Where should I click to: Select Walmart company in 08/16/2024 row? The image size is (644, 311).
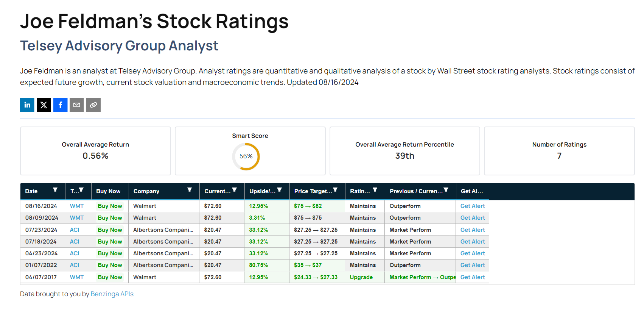pos(164,206)
